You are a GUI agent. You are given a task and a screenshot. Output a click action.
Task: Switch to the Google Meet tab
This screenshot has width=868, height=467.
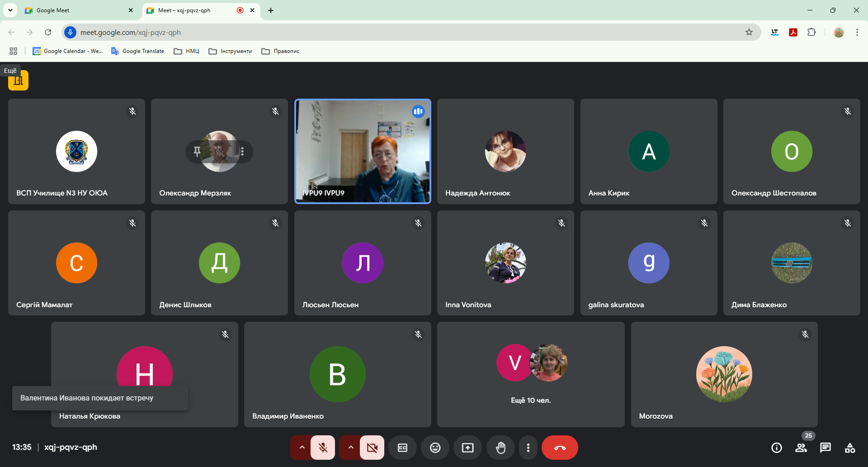point(72,10)
